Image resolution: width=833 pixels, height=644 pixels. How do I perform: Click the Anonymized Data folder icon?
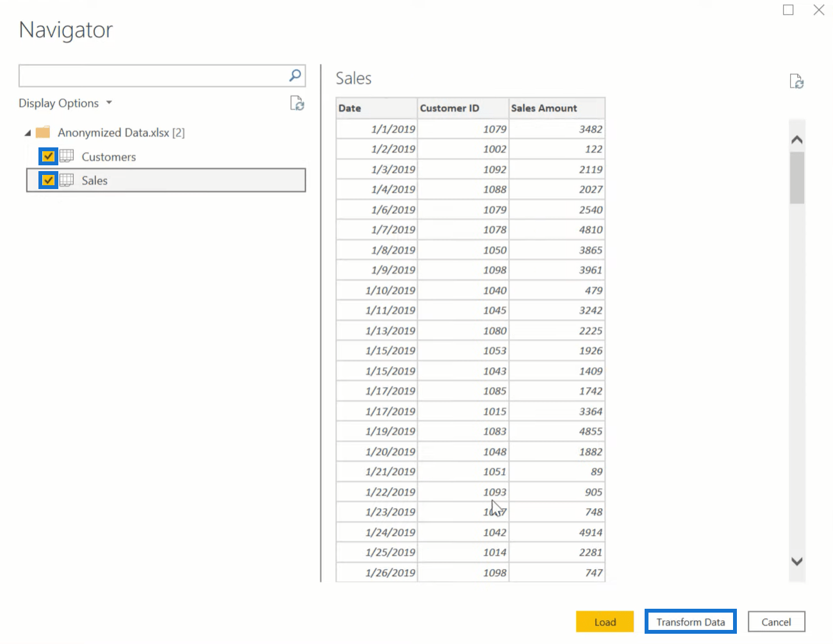pos(43,133)
